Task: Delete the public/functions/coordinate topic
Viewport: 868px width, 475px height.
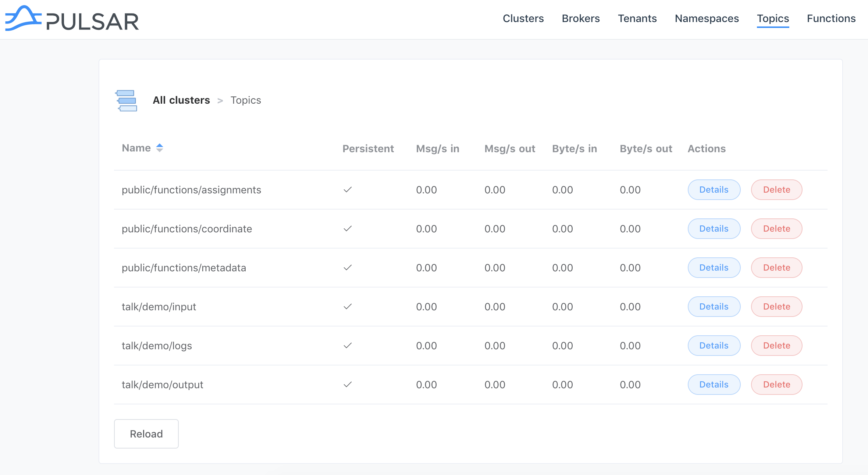Action: click(x=776, y=229)
